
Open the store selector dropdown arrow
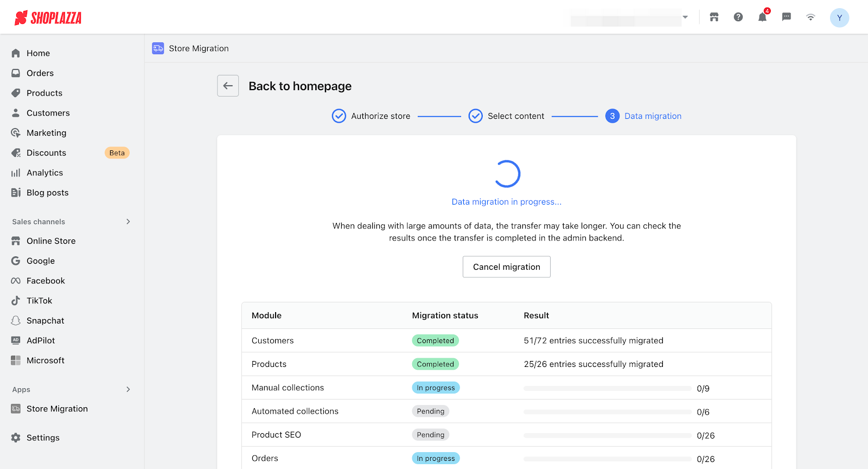[685, 17]
